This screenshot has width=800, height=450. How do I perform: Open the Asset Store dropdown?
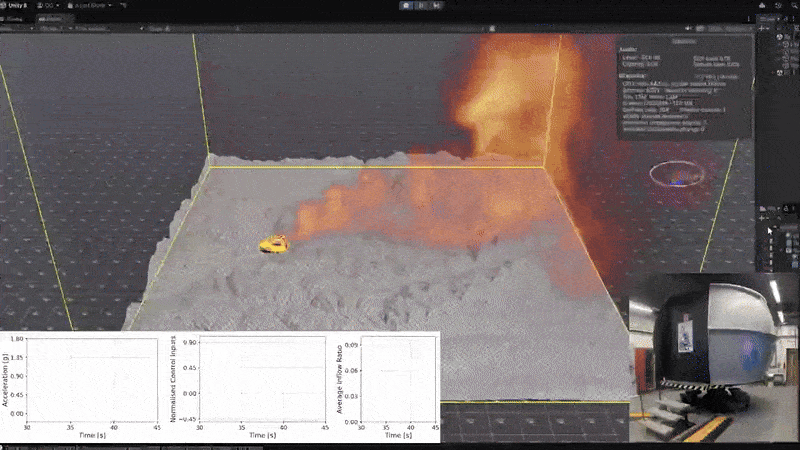(x=87, y=5)
